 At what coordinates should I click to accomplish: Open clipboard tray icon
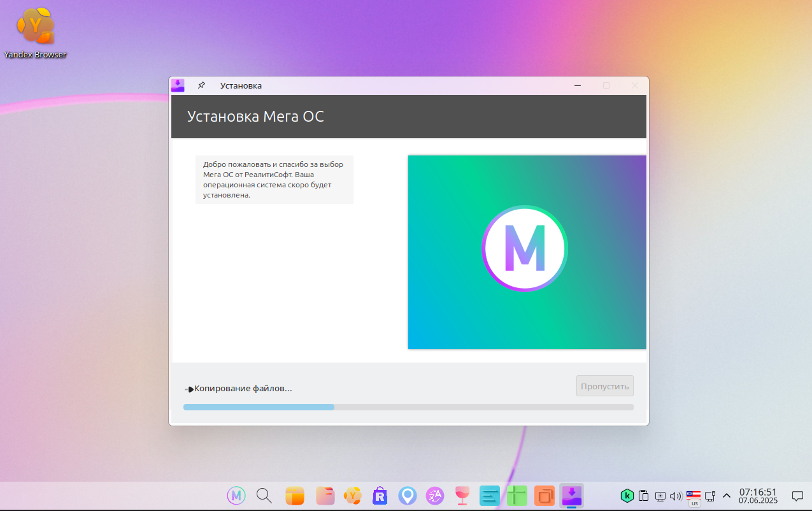(644, 495)
